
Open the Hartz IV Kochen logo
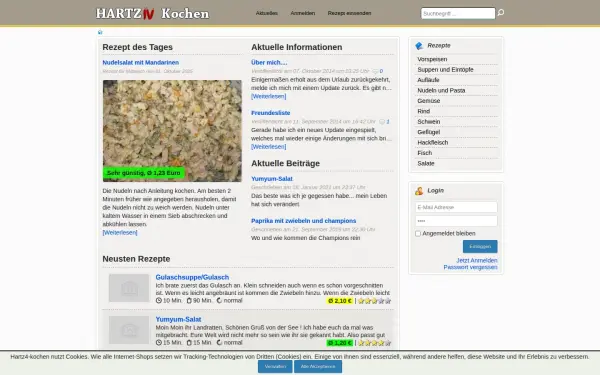(152, 13)
